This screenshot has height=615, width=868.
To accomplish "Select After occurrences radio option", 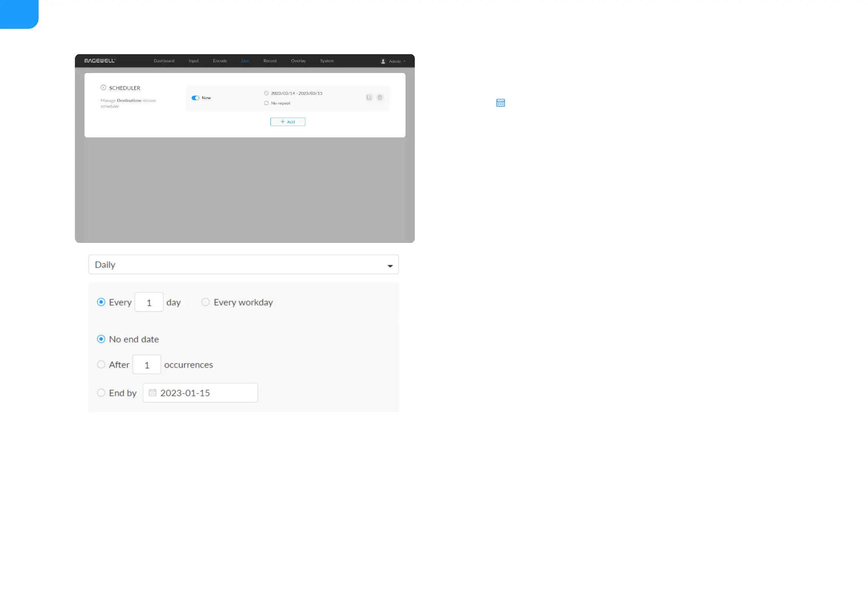I will (x=101, y=364).
